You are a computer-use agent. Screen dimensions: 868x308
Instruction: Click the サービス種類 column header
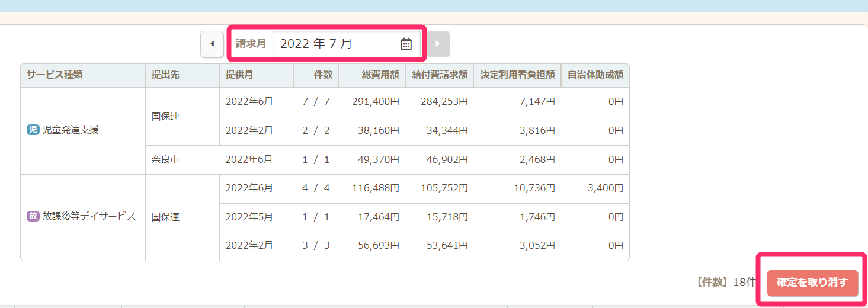tap(55, 75)
